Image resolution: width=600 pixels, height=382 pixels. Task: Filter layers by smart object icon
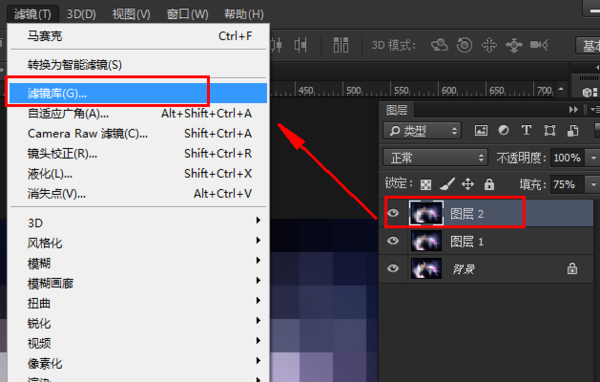click(x=572, y=131)
